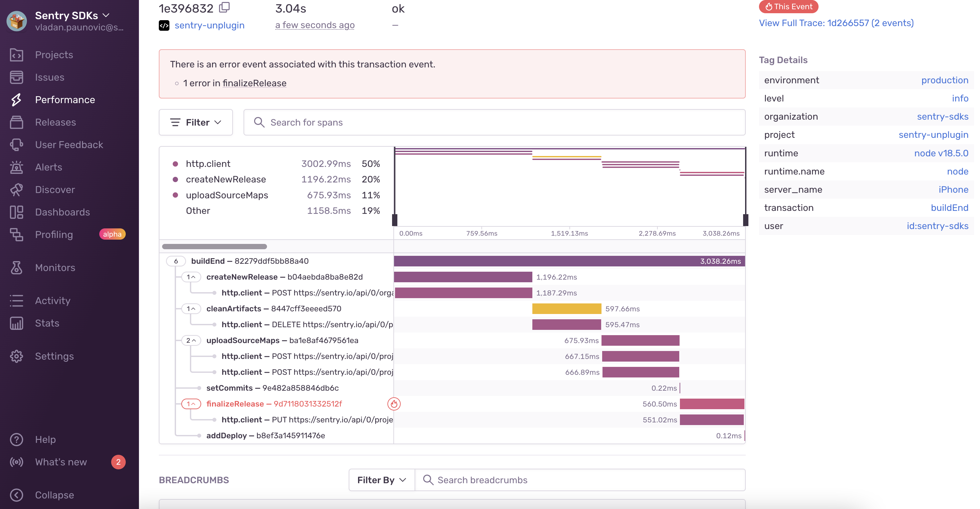The height and width of the screenshot is (509, 980).
Task: Collapse the createNewRelease child spans toggle
Action: point(191,277)
